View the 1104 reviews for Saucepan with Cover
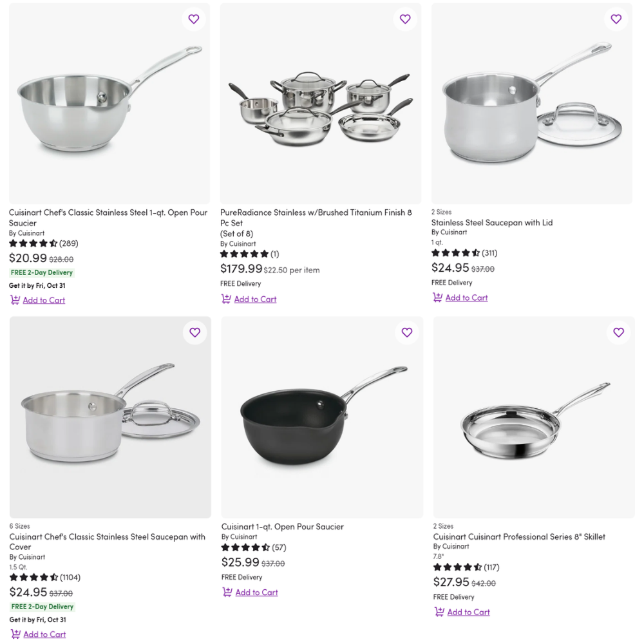 click(70, 578)
